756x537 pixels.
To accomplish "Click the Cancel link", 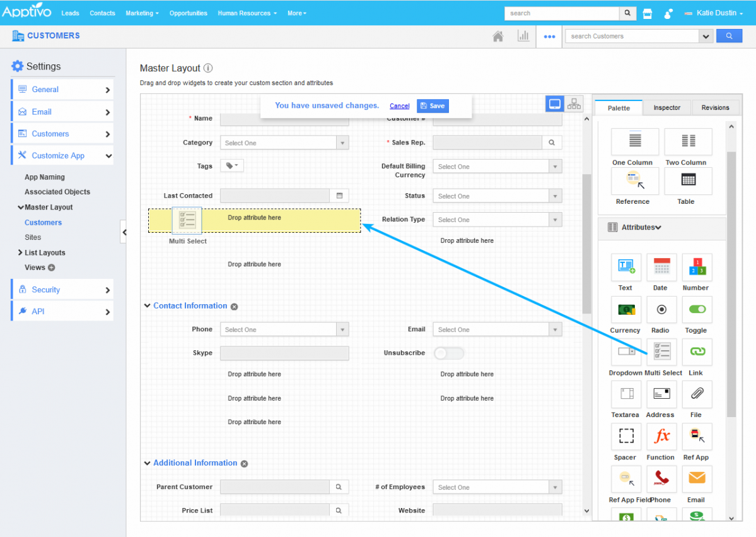I will pyautogui.click(x=400, y=106).
